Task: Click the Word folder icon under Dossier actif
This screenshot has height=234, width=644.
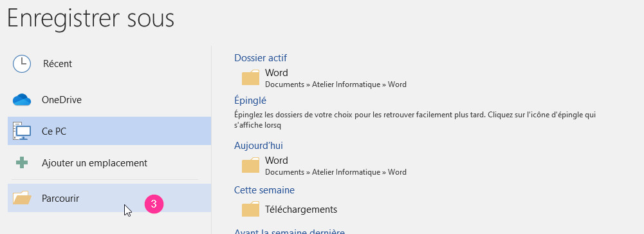Action: (x=250, y=78)
